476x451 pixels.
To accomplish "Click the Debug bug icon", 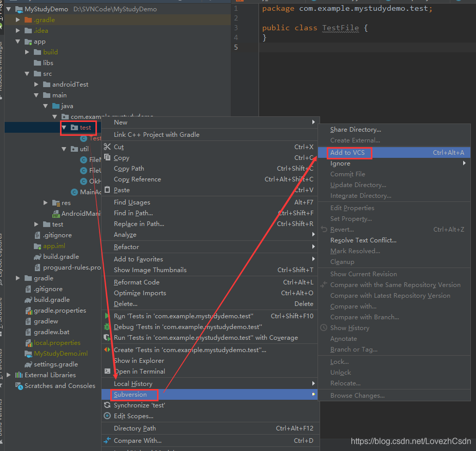I will [107, 326].
